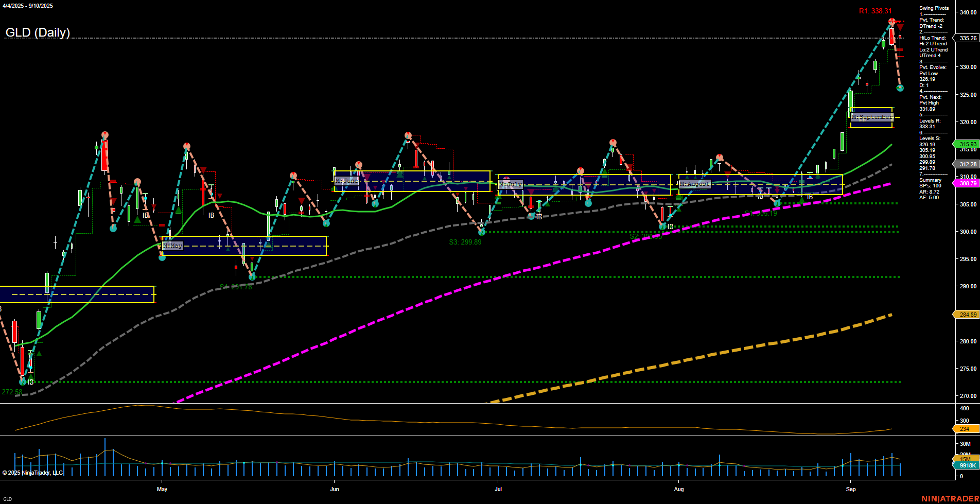This screenshot has width=980, height=504.
Task: Select the GLD (Daily) chart title
Action: pos(38,32)
